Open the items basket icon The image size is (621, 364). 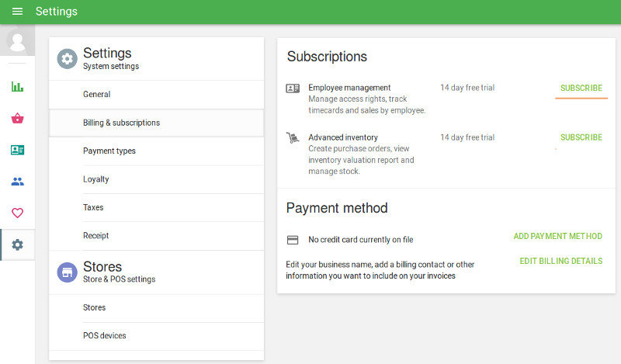[x=17, y=118]
